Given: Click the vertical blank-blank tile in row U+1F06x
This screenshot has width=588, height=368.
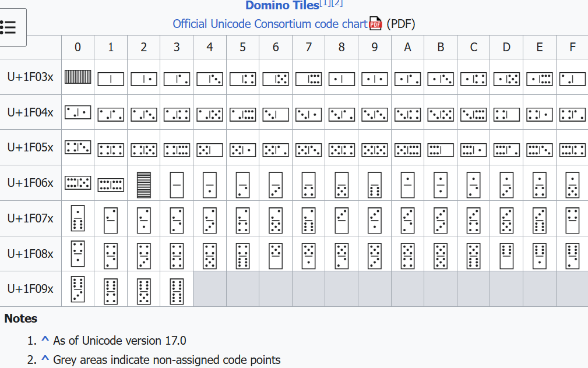Looking at the screenshot, I should [x=177, y=184].
